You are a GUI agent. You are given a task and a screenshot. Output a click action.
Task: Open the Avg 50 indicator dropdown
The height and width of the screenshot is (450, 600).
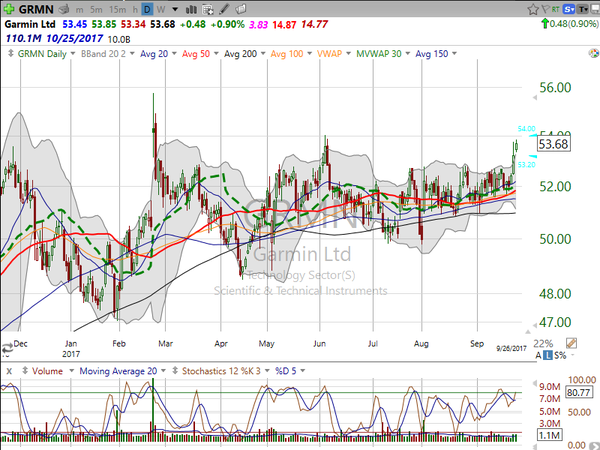click(x=216, y=54)
